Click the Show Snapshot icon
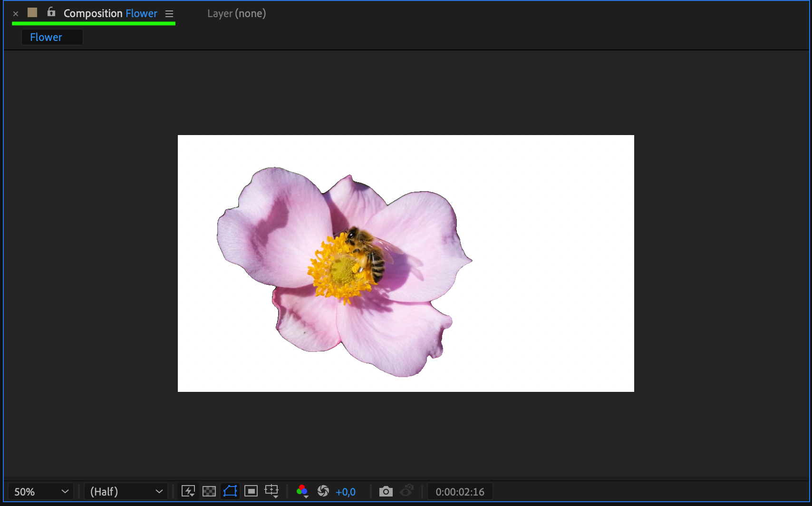This screenshot has width=812, height=506. 407,491
